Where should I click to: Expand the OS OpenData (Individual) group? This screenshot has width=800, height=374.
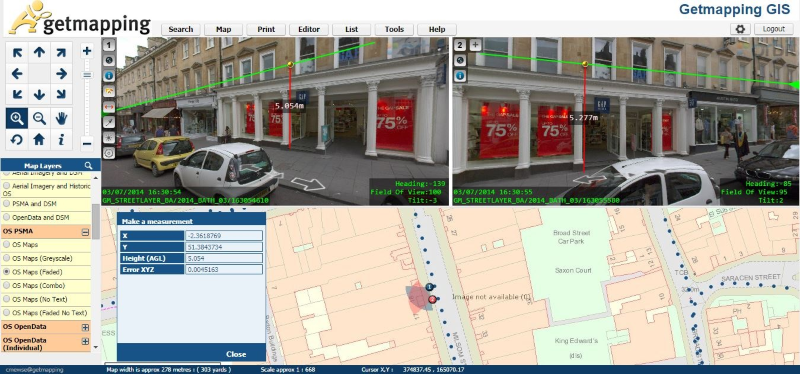click(x=85, y=341)
